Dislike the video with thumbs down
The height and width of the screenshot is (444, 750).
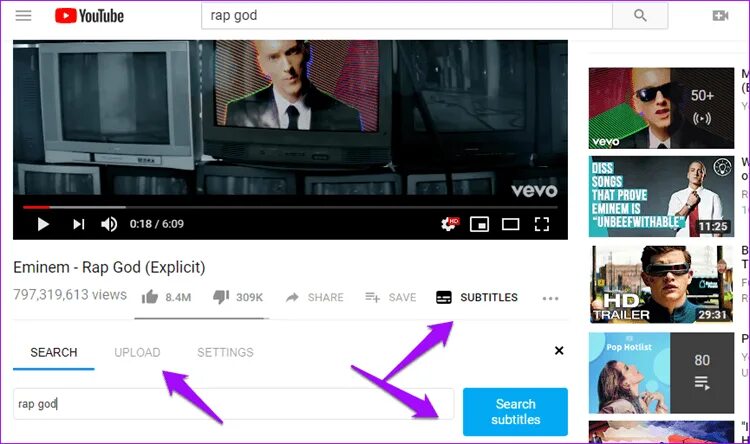(221, 297)
